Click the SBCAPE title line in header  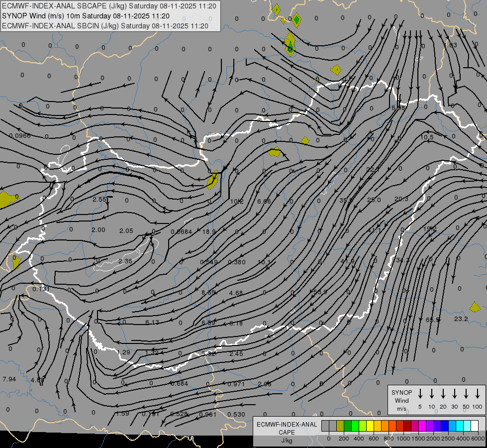[109, 6]
